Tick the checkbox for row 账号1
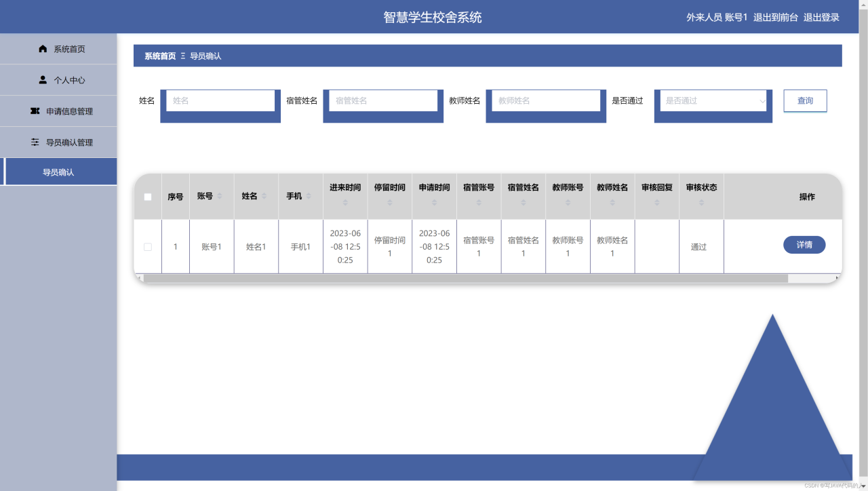 coord(148,247)
